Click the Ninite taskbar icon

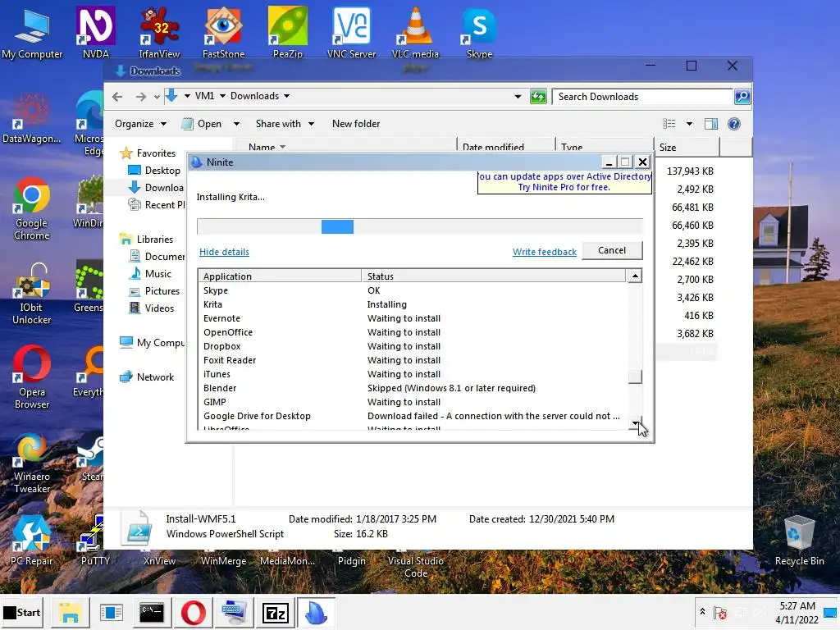(316, 612)
